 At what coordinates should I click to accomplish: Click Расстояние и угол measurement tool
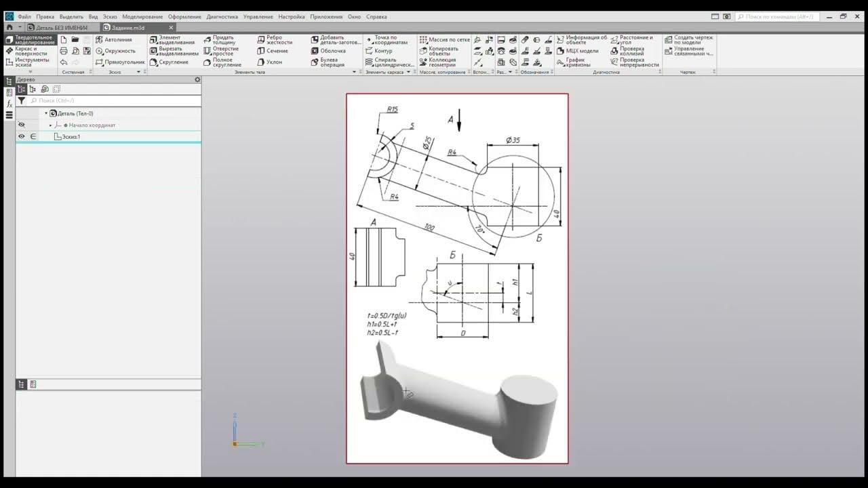coord(631,39)
